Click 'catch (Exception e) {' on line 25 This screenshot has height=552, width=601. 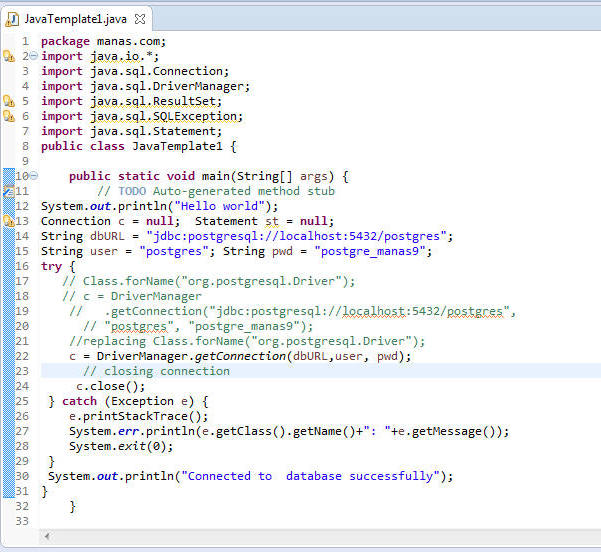[x=135, y=401]
